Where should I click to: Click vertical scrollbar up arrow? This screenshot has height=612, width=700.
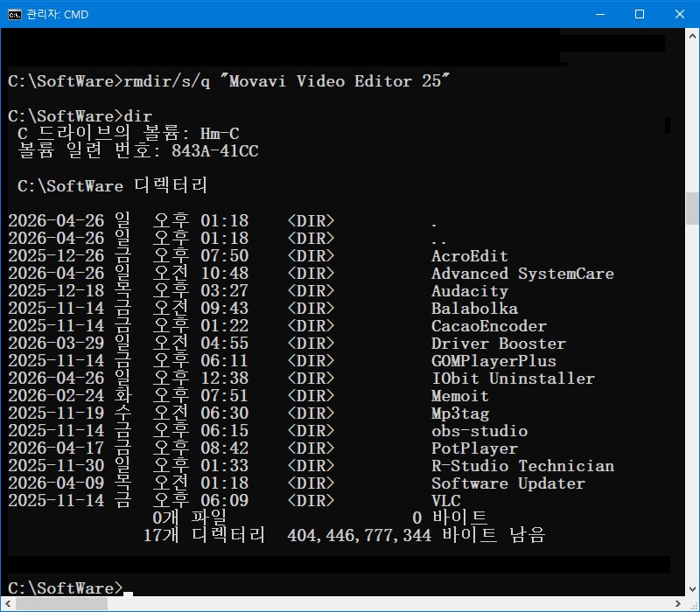coord(692,35)
